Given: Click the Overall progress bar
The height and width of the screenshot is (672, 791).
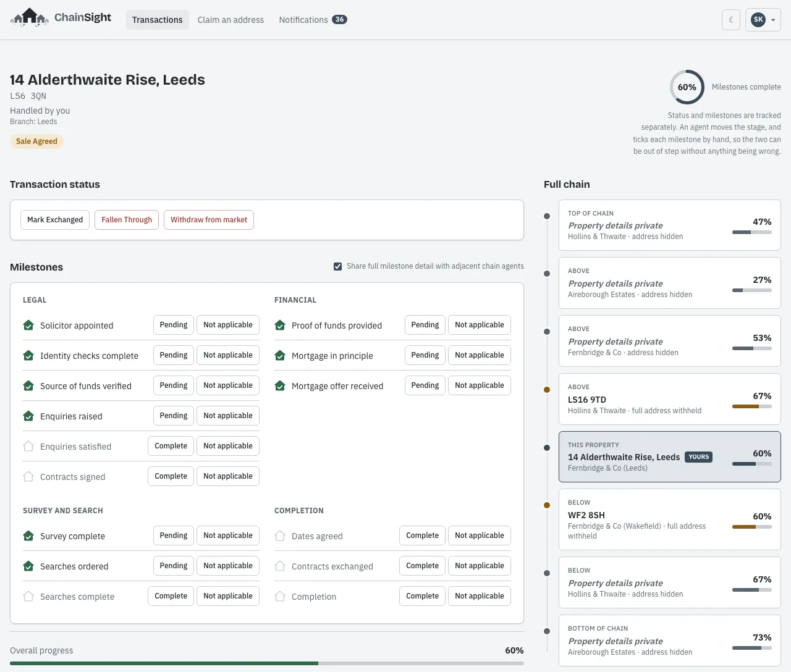Looking at the screenshot, I should tap(267, 663).
